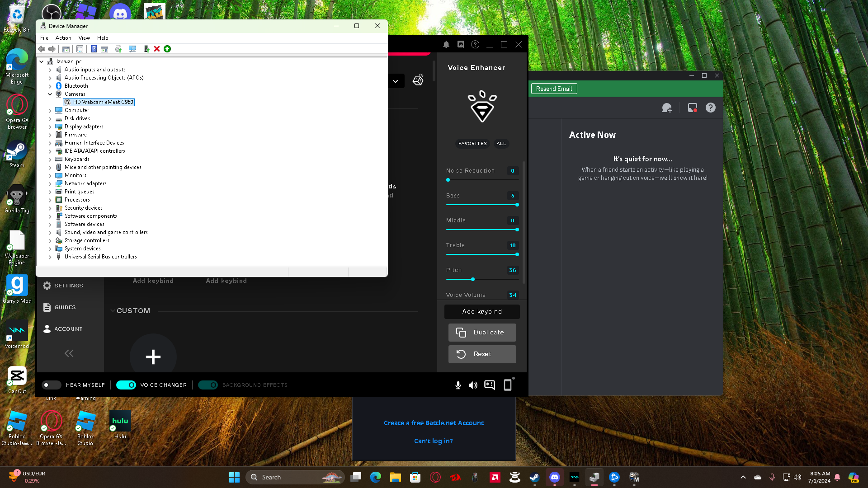868x488 pixels.
Task: Select HD Webcam eMeet C960 device
Action: tap(99, 102)
